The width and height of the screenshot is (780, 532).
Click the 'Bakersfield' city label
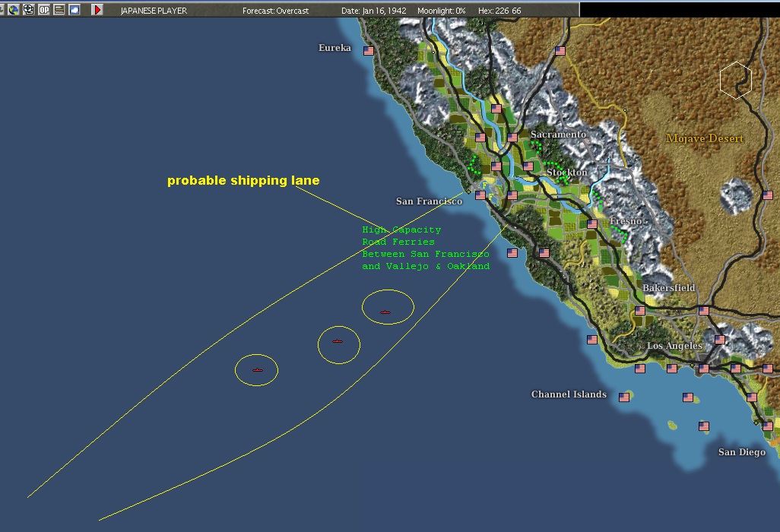pos(668,287)
